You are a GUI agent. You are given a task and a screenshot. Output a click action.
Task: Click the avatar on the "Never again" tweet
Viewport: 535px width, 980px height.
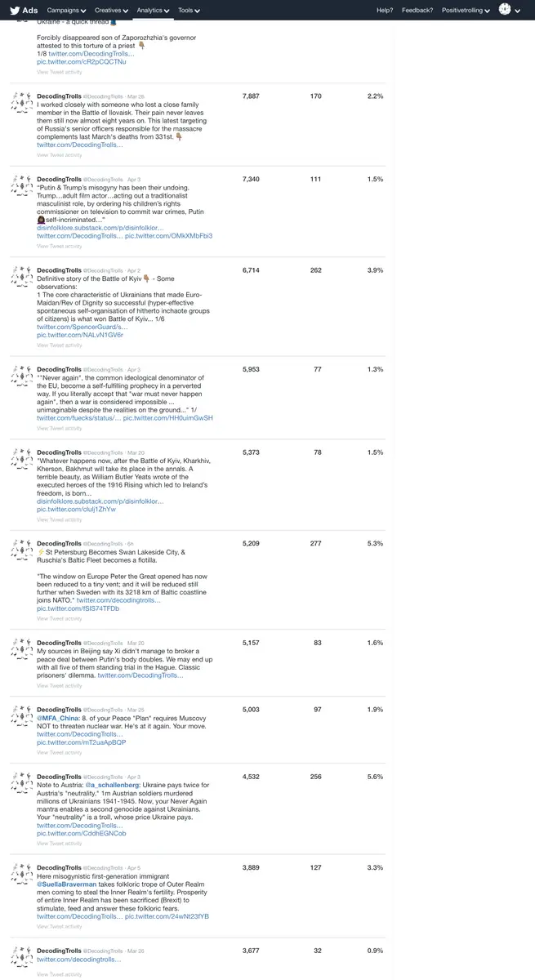coord(22,376)
